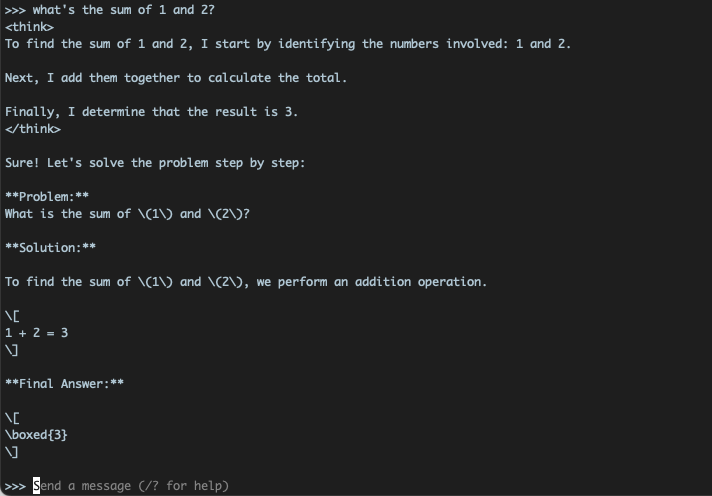Click the restated question under the Problem heading
This screenshot has width=712, height=496.
[x=127, y=214]
